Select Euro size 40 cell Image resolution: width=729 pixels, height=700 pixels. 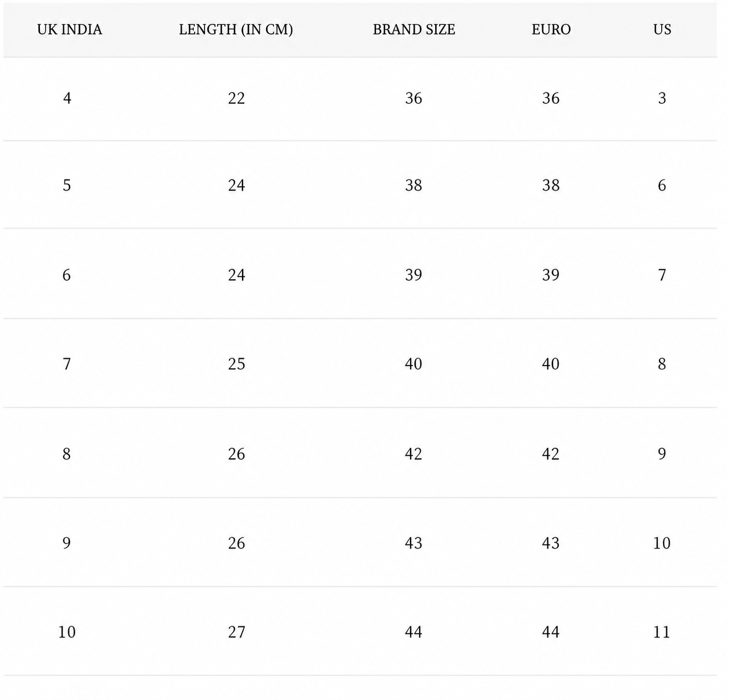(551, 364)
